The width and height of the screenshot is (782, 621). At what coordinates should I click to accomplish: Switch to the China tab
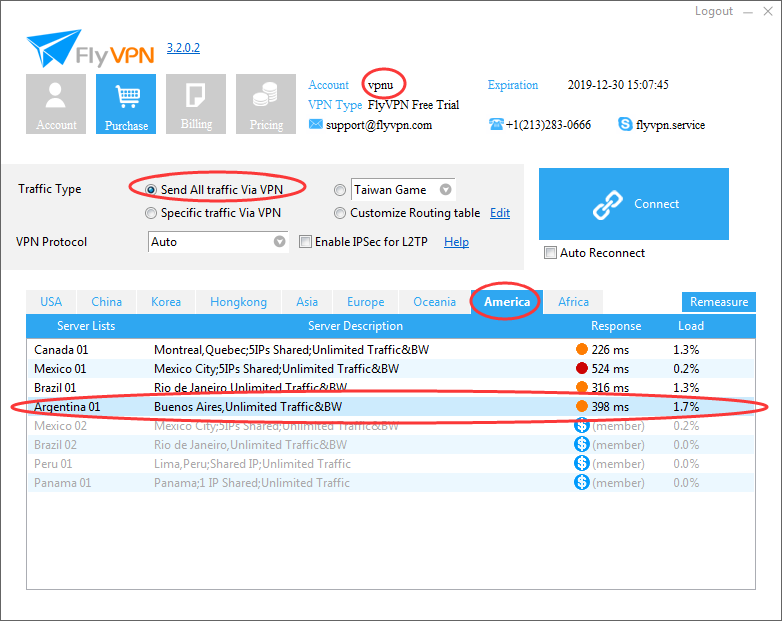(x=106, y=302)
